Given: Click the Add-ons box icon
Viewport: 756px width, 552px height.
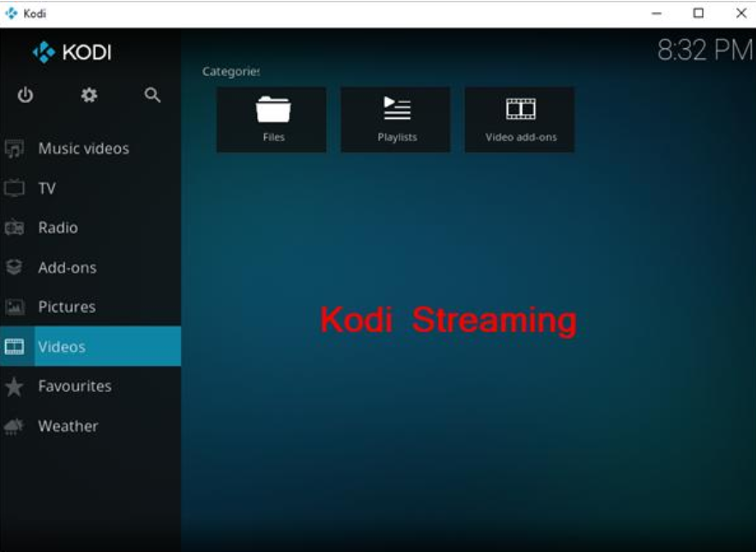Looking at the screenshot, I should pos(15,267).
